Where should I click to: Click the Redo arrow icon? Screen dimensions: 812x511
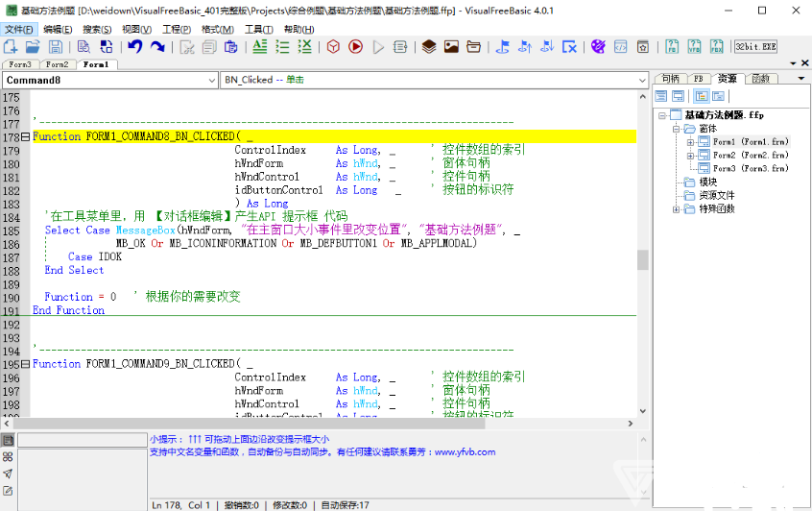(x=156, y=46)
